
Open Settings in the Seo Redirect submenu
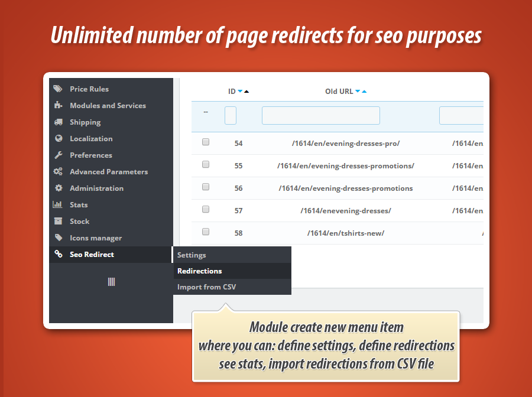[192, 255]
